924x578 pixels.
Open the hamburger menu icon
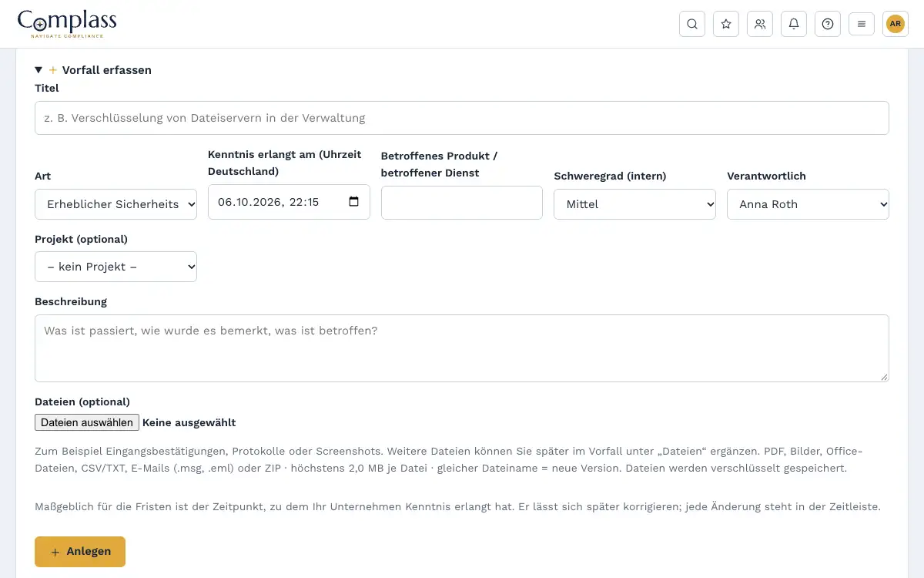click(862, 24)
